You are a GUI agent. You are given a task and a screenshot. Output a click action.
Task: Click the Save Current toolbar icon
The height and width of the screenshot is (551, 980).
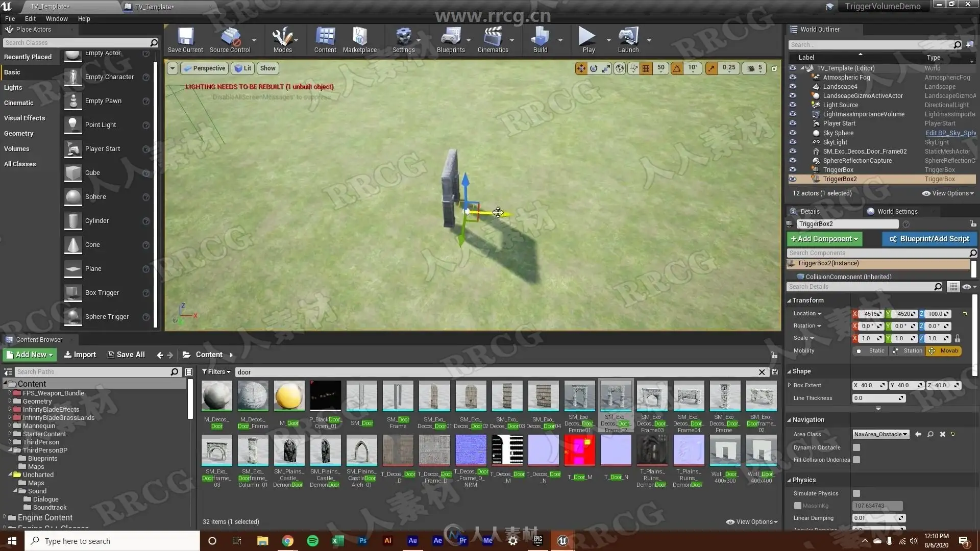(x=185, y=39)
